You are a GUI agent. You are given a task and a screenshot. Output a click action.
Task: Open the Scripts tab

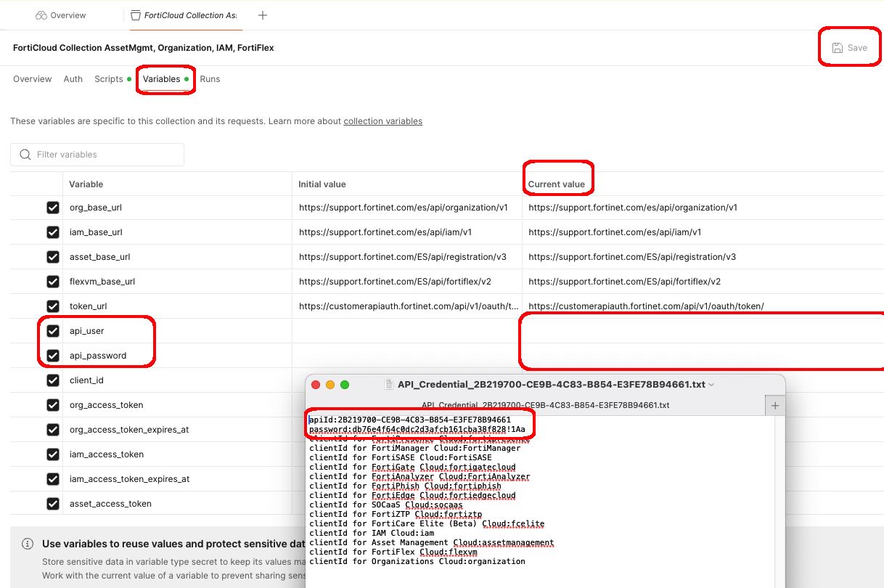click(x=109, y=79)
